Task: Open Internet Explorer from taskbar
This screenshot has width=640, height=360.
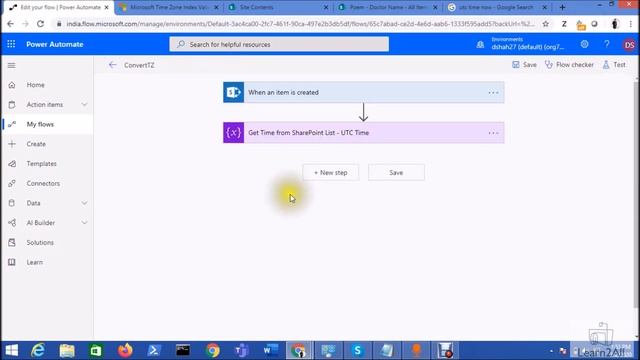Action: coord(38,350)
